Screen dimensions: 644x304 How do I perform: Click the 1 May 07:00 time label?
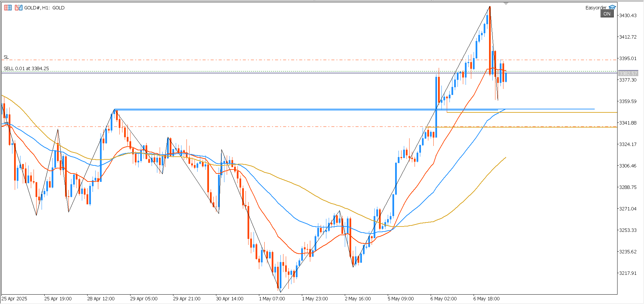click(272, 299)
